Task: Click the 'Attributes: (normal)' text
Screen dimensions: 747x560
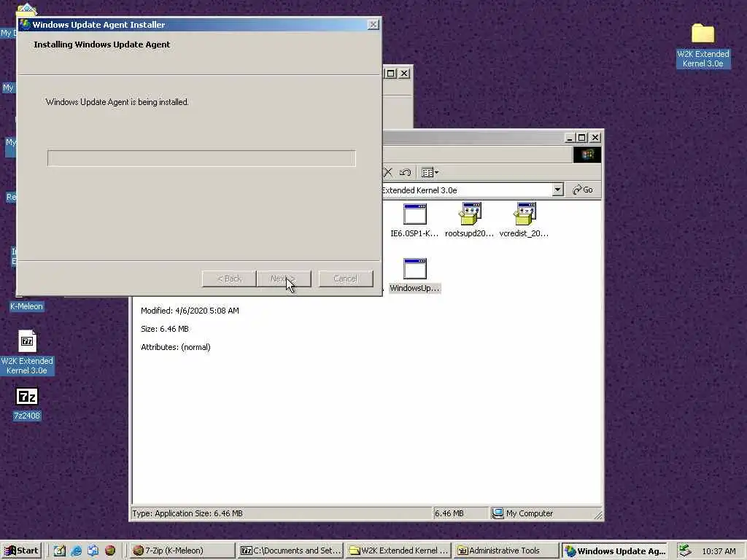Action: click(176, 347)
